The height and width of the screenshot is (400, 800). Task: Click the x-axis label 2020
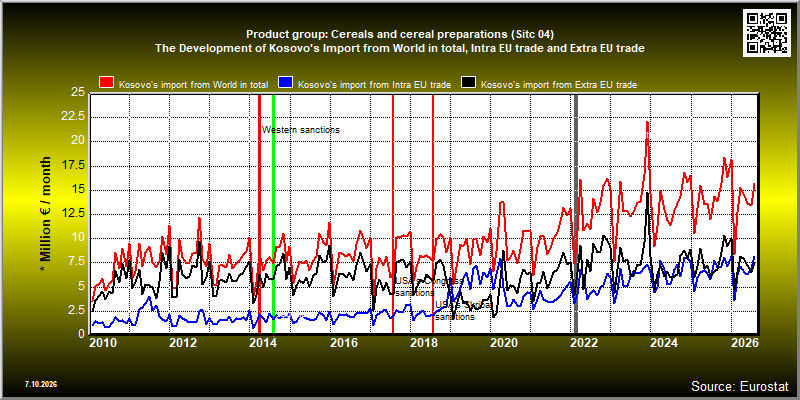tap(504, 343)
